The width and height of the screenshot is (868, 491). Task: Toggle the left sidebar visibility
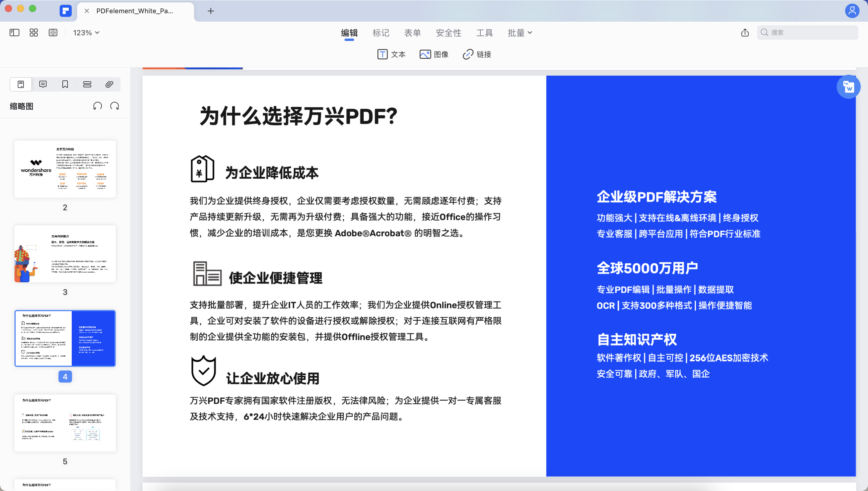pyautogui.click(x=14, y=32)
